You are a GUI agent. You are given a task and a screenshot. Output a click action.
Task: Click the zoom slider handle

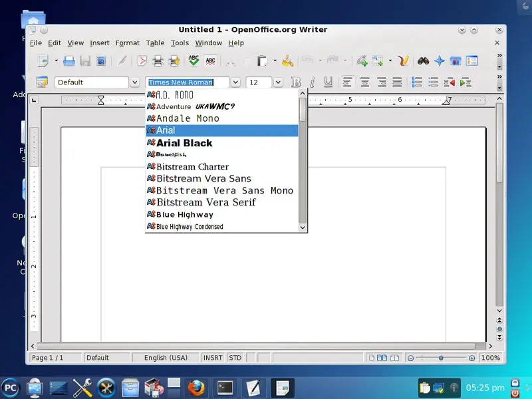(x=441, y=358)
